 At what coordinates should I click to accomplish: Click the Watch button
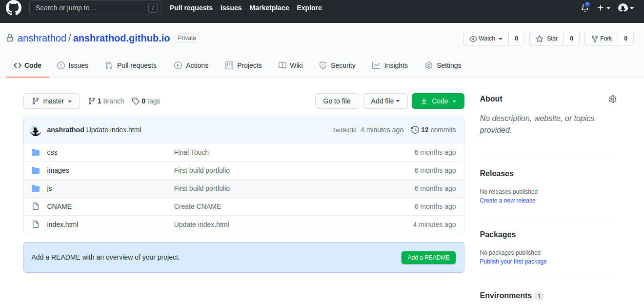click(x=486, y=39)
